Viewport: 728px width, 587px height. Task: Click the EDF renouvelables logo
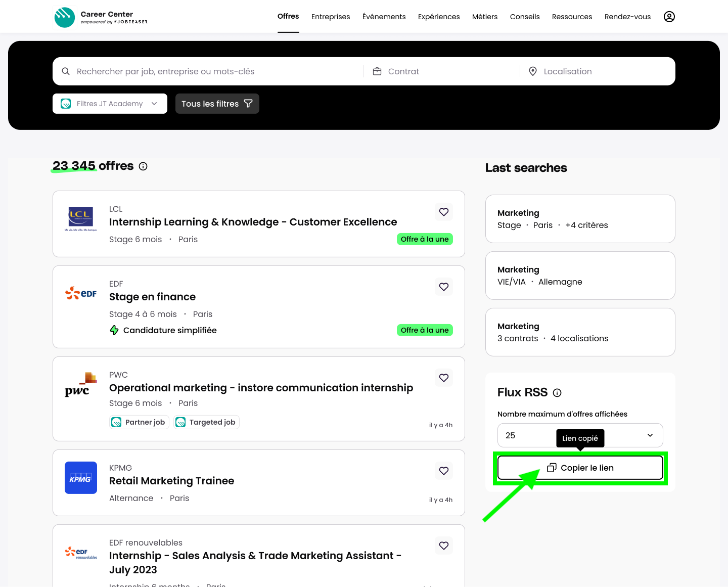(x=81, y=553)
